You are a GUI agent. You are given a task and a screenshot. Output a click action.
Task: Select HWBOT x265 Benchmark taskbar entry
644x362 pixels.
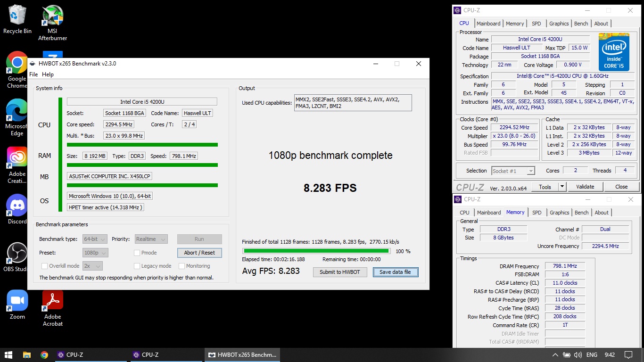tap(242, 355)
